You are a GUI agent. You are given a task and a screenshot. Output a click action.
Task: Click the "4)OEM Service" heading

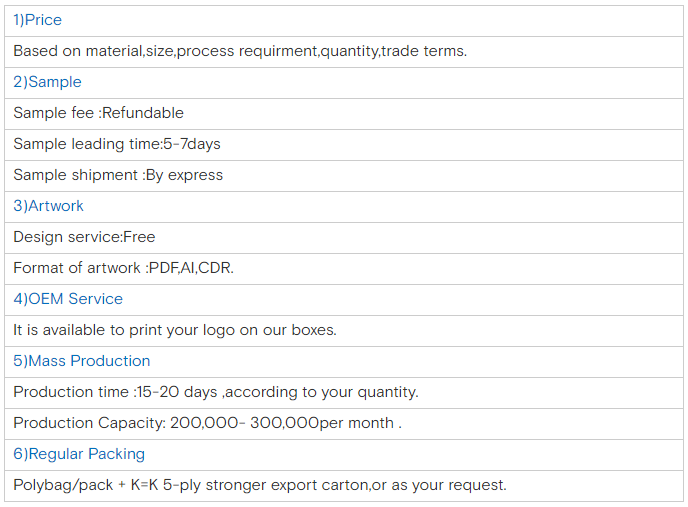click(68, 299)
